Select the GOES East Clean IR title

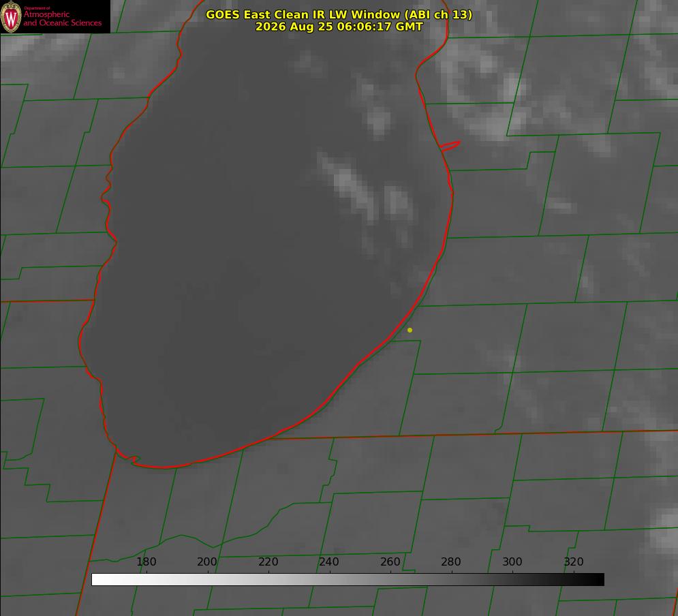click(x=339, y=14)
